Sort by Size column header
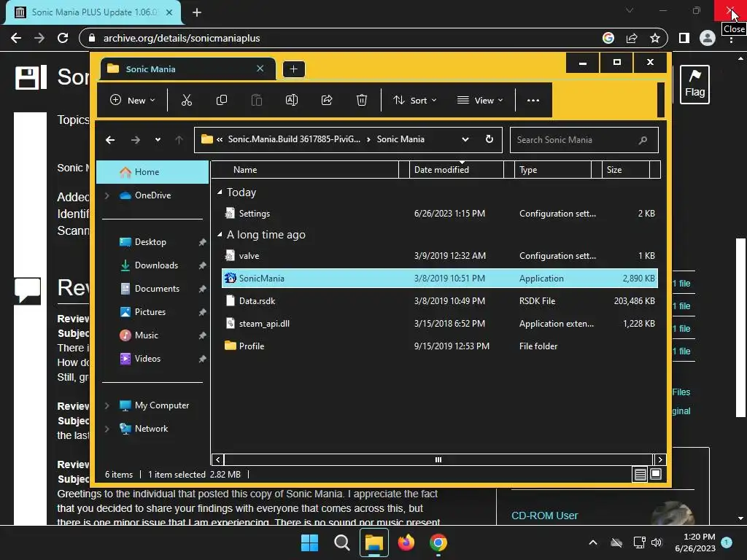The width and height of the screenshot is (747, 560). 625,169
